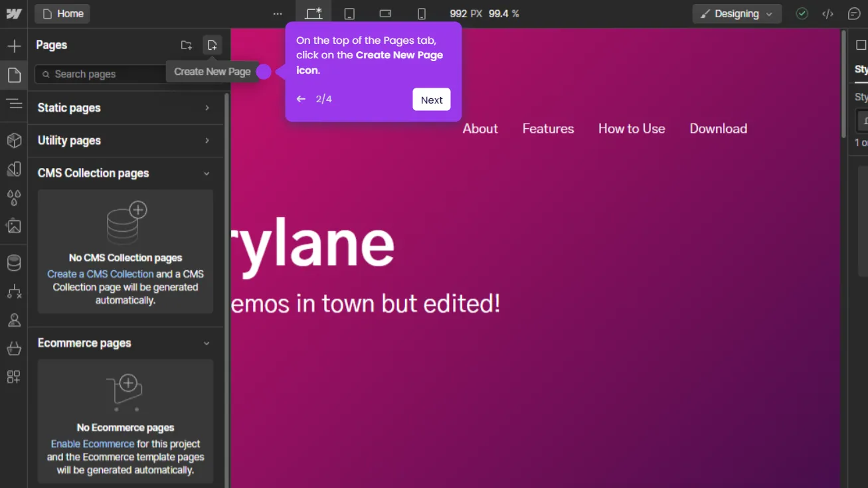Select the Pages panel icon
This screenshot has width=868, height=488.
click(14, 75)
